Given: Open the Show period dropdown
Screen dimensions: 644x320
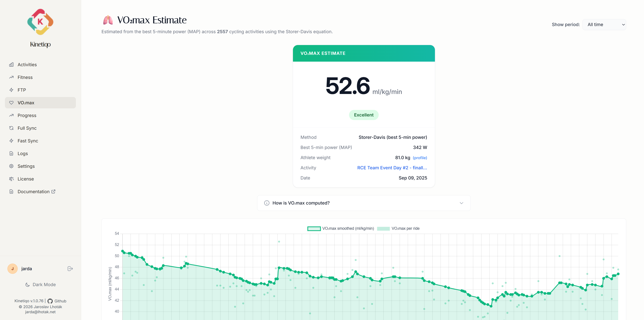Looking at the screenshot, I should (604, 25).
